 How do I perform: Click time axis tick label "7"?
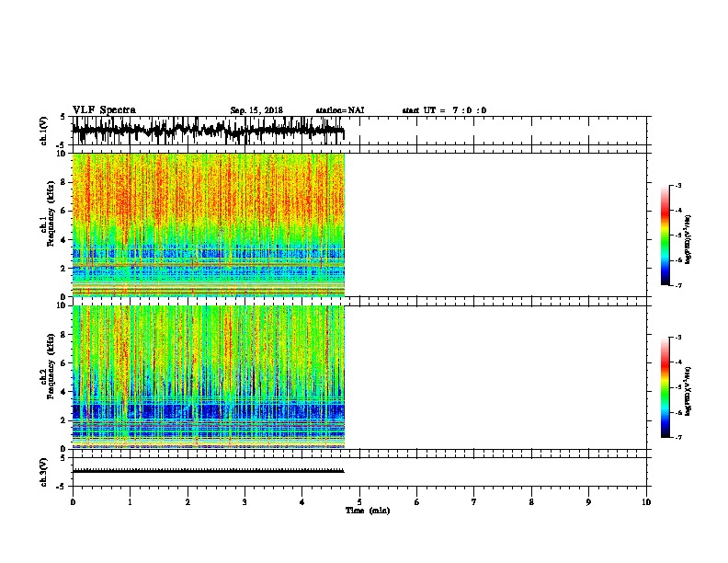tap(474, 502)
